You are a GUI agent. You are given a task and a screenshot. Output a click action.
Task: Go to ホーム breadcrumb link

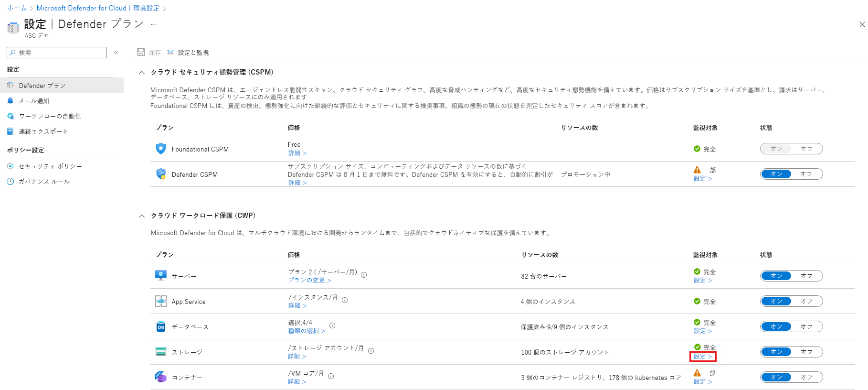pos(17,8)
